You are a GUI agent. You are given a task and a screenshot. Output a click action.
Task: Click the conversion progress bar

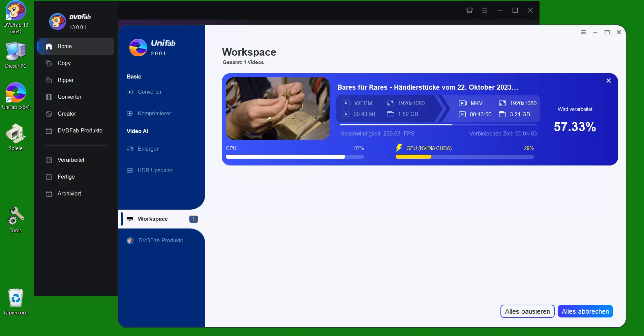point(438,125)
